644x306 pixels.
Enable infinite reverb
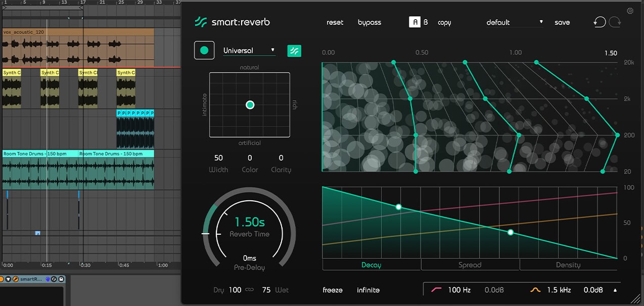click(368, 290)
